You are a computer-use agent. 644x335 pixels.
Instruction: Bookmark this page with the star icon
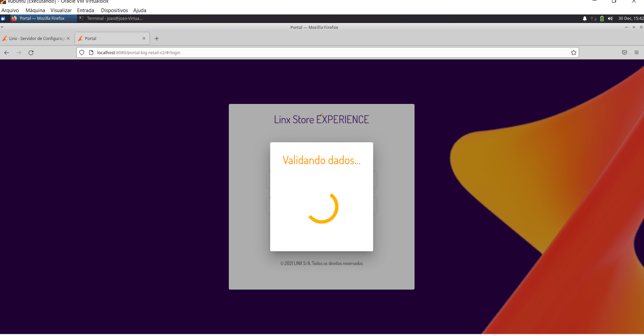pos(574,52)
